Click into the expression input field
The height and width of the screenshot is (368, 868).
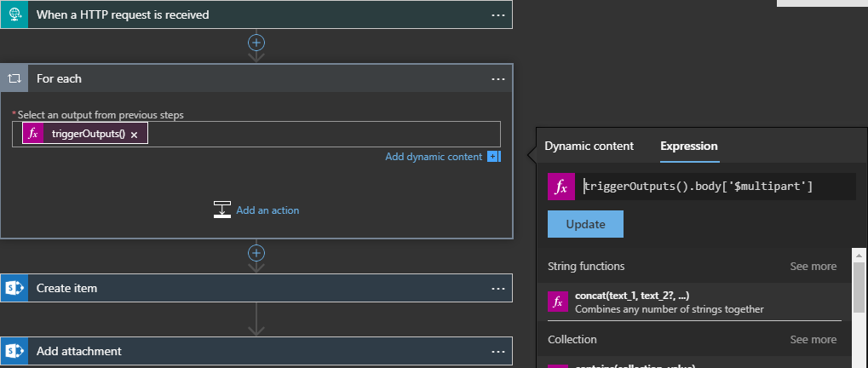click(x=716, y=187)
